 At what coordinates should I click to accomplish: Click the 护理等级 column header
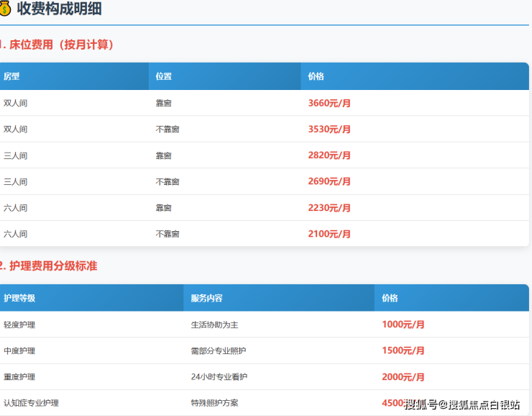click(x=19, y=298)
